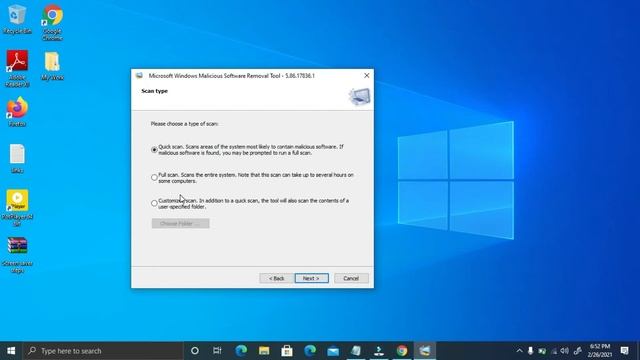Open the volume tray icon
The image size is (640, 360).
tap(565, 351)
